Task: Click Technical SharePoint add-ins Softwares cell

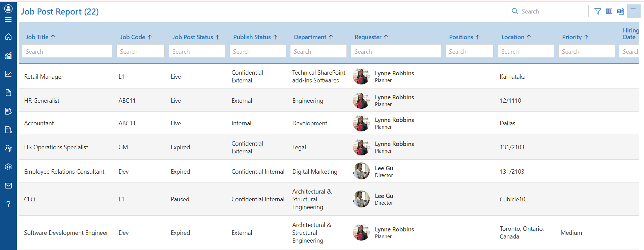Action: pos(319,76)
